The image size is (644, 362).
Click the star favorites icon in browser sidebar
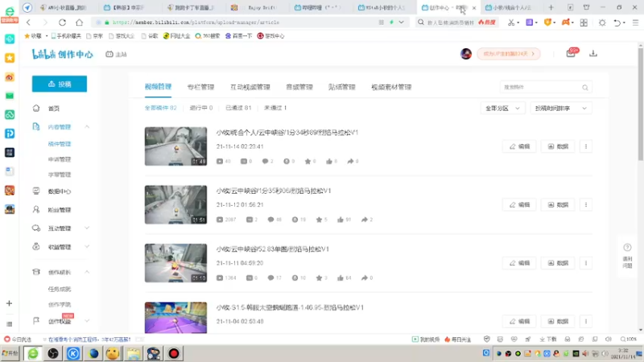pos(10,58)
